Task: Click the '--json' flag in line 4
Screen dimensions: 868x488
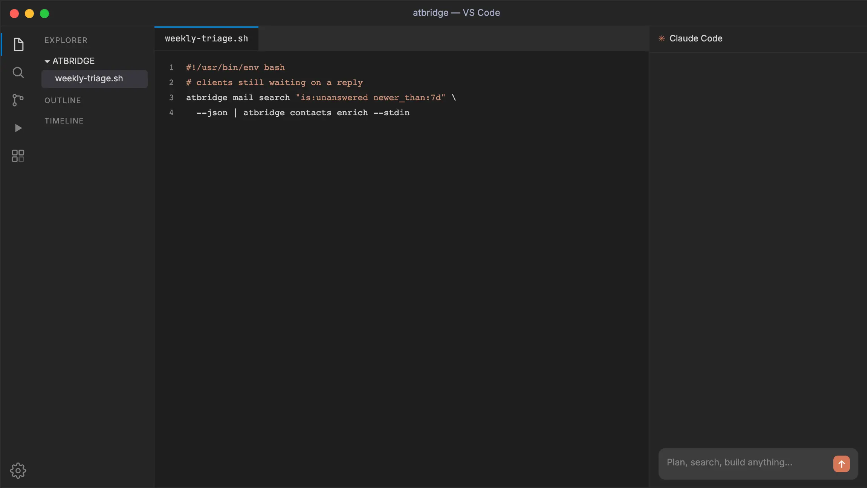Action: coord(212,113)
